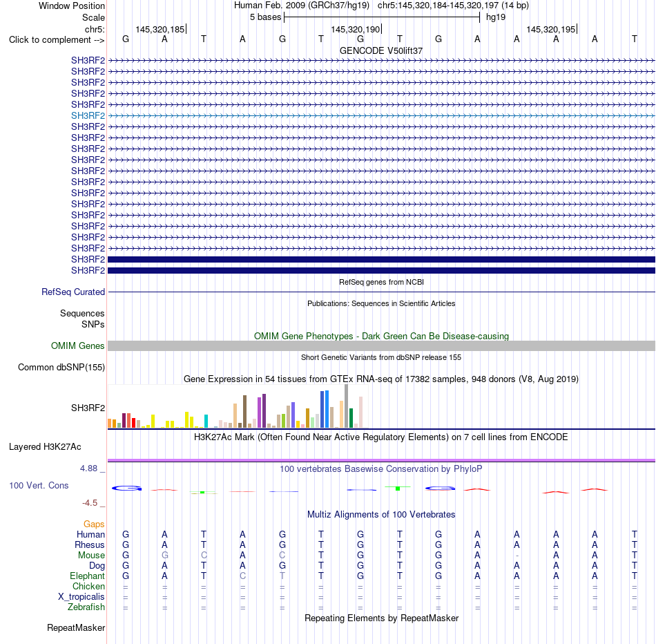The width and height of the screenshot is (656, 644).
Task: Open '100 vertebrates Basewise Conservation by PhyloP' title
Action: tap(381, 469)
